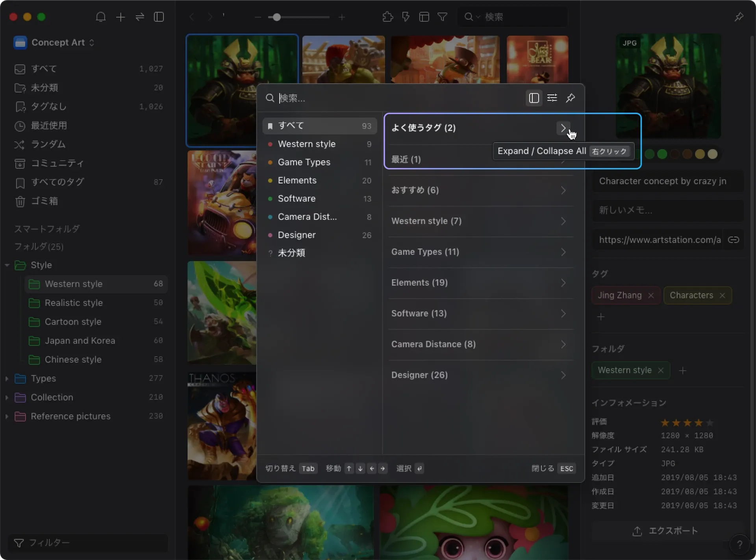The height and width of the screenshot is (560, 756).
Task: Click the 閉じる ESC button
Action: point(553,468)
